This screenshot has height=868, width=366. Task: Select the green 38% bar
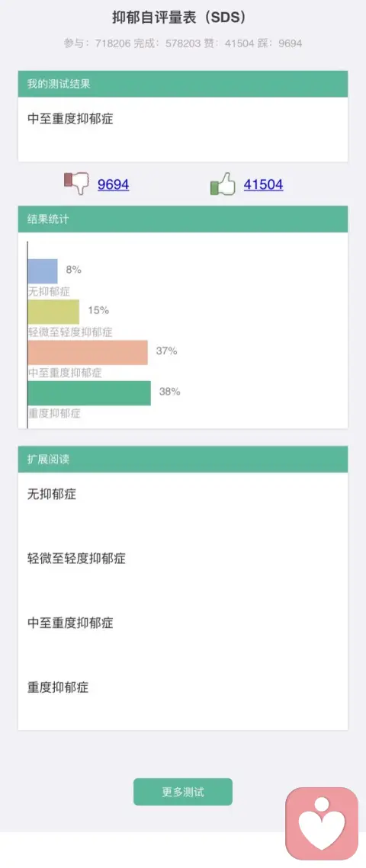[89, 393]
